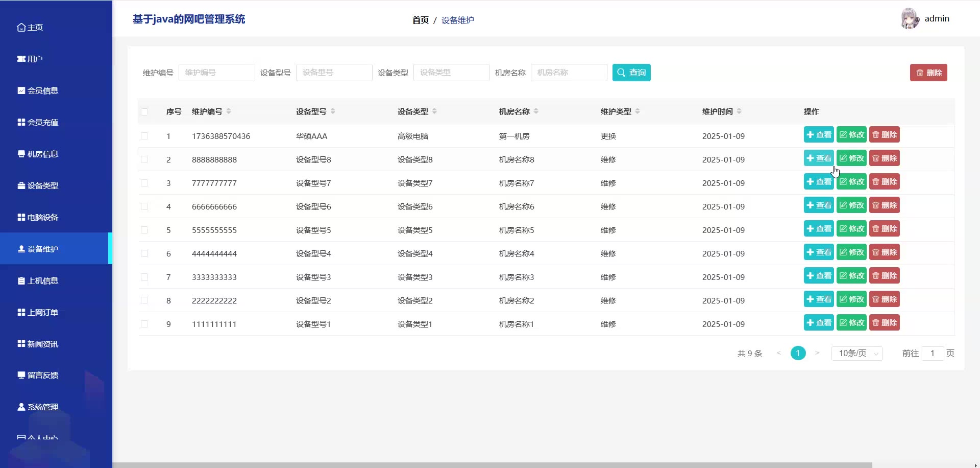This screenshot has width=980, height=468.
Task: Go to the next page arrow
Action: 817,353
